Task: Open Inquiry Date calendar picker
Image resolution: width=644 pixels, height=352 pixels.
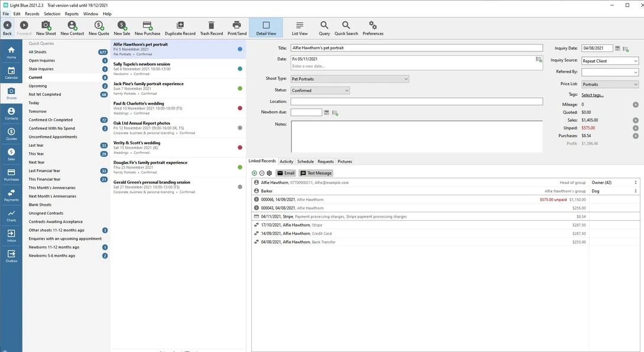Action: point(617,49)
